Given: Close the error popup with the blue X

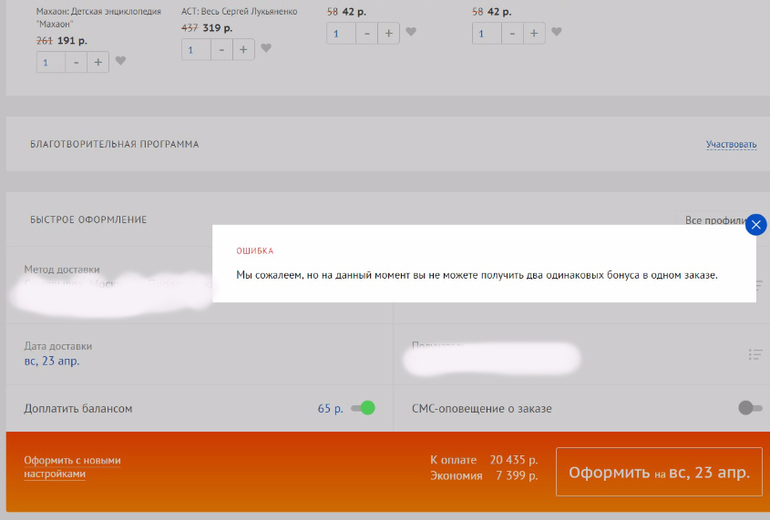Looking at the screenshot, I should coord(756,225).
